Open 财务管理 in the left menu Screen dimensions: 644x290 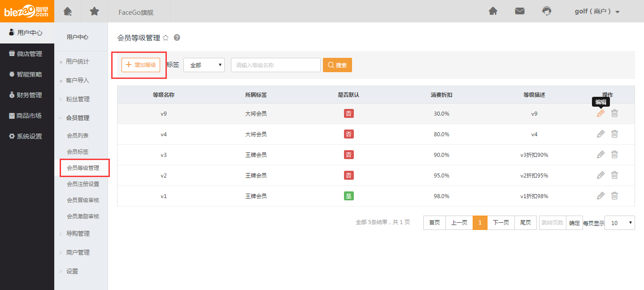27,95
